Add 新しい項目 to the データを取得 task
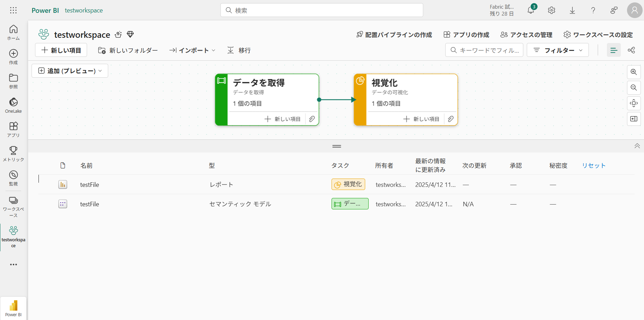The image size is (644, 320). (283, 119)
